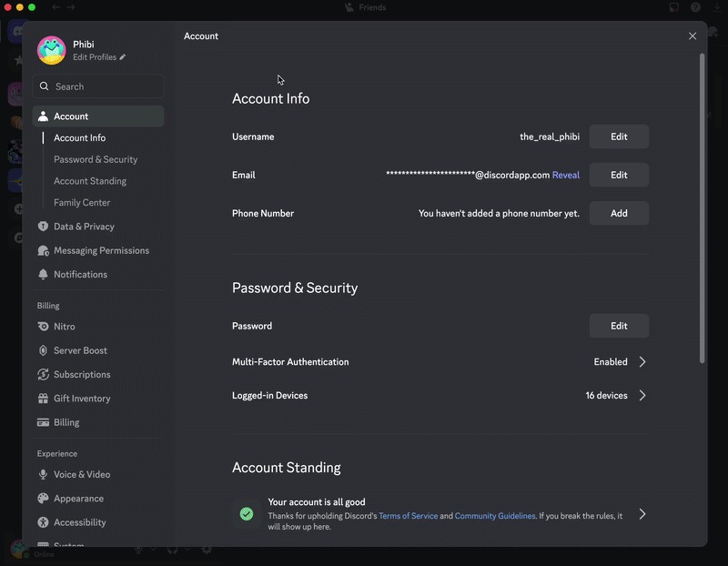The height and width of the screenshot is (566, 728).
Task: Close the settings panel with X
Action: coord(693,35)
